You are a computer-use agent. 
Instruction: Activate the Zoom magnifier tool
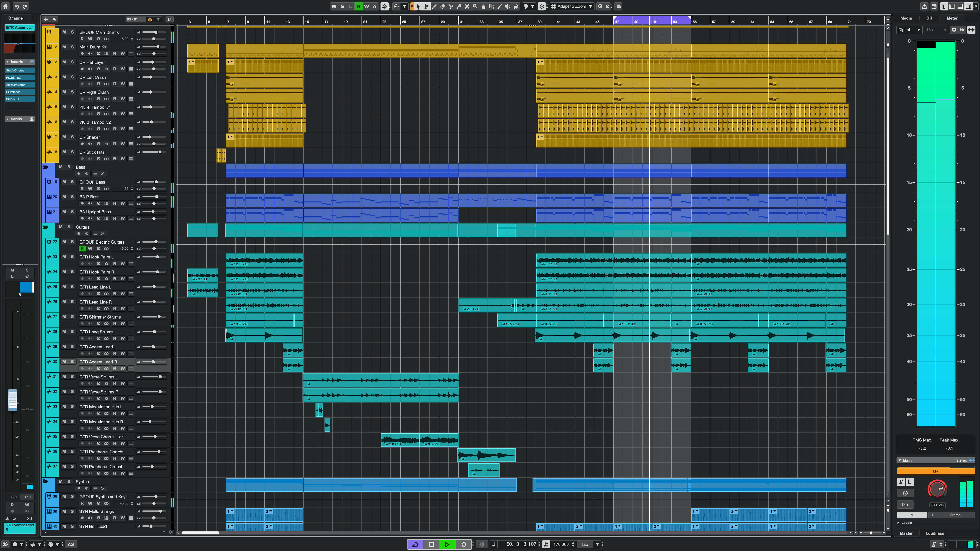(x=475, y=6)
